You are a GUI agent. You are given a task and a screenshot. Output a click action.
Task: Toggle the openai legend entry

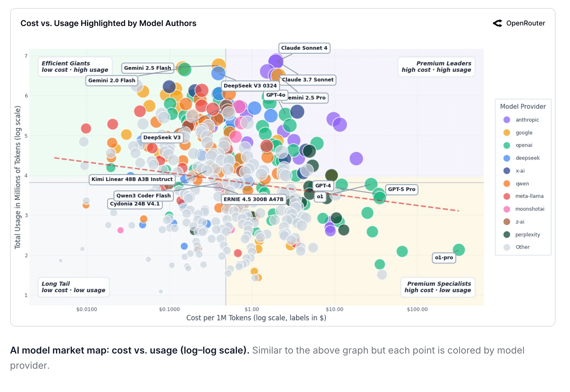(x=524, y=145)
